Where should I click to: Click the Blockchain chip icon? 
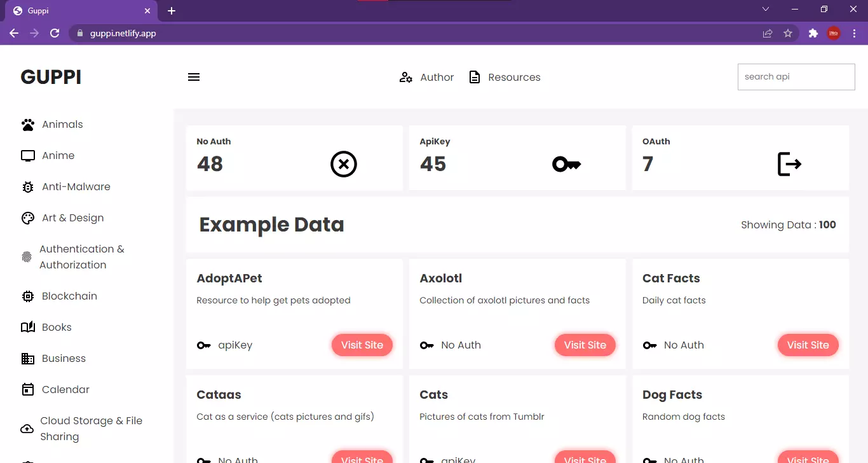28,296
